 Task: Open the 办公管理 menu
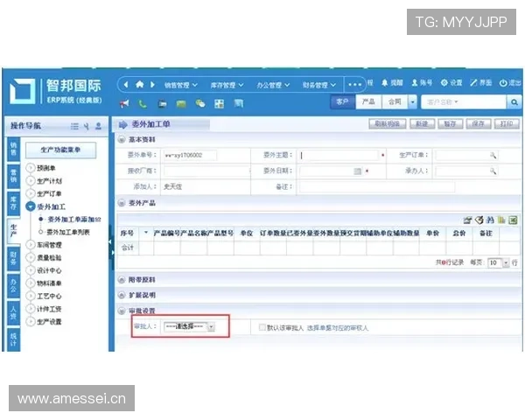point(273,85)
